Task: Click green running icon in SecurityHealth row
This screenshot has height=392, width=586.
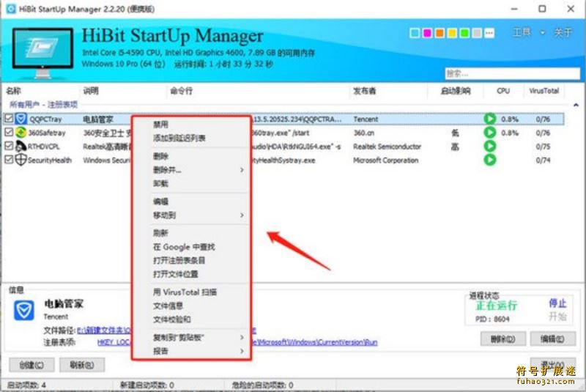Action: [489, 160]
